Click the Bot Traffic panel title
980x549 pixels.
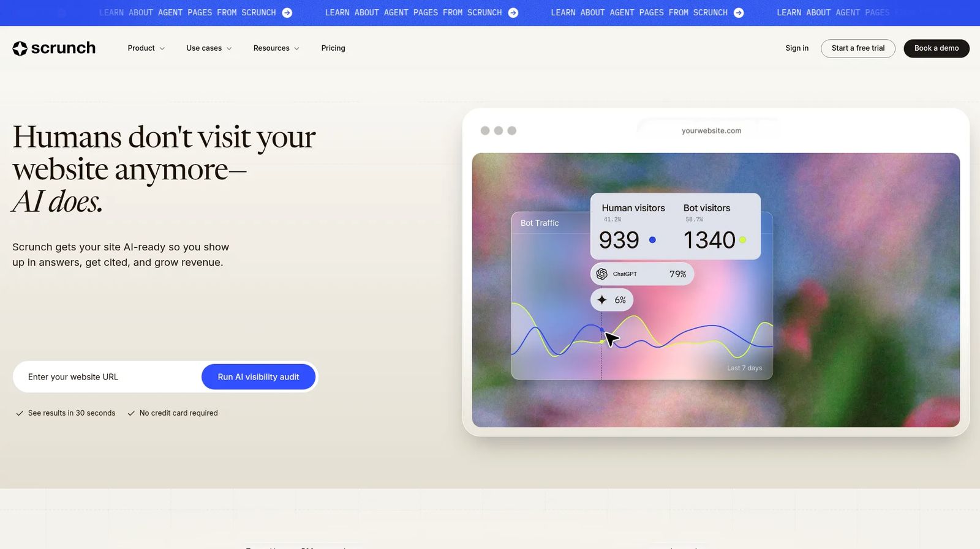click(x=540, y=223)
